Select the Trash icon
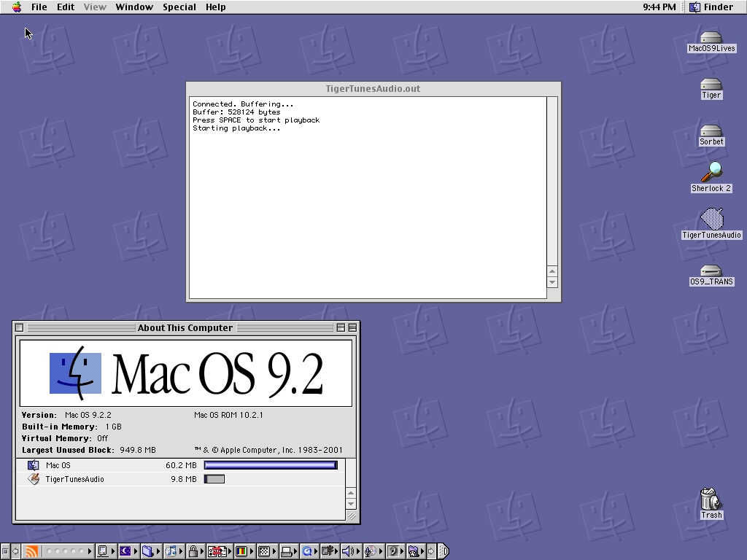 [x=711, y=503]
